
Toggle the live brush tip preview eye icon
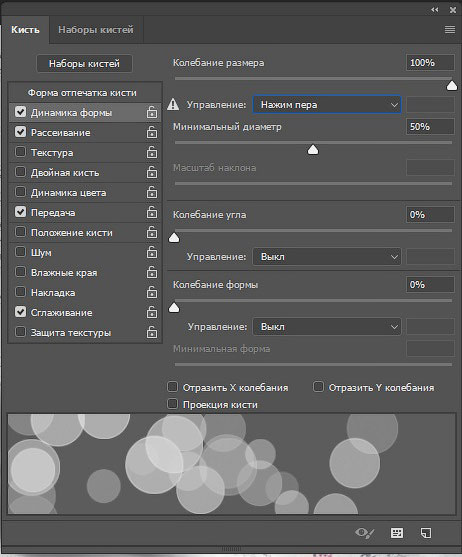(x=365, y=533)
